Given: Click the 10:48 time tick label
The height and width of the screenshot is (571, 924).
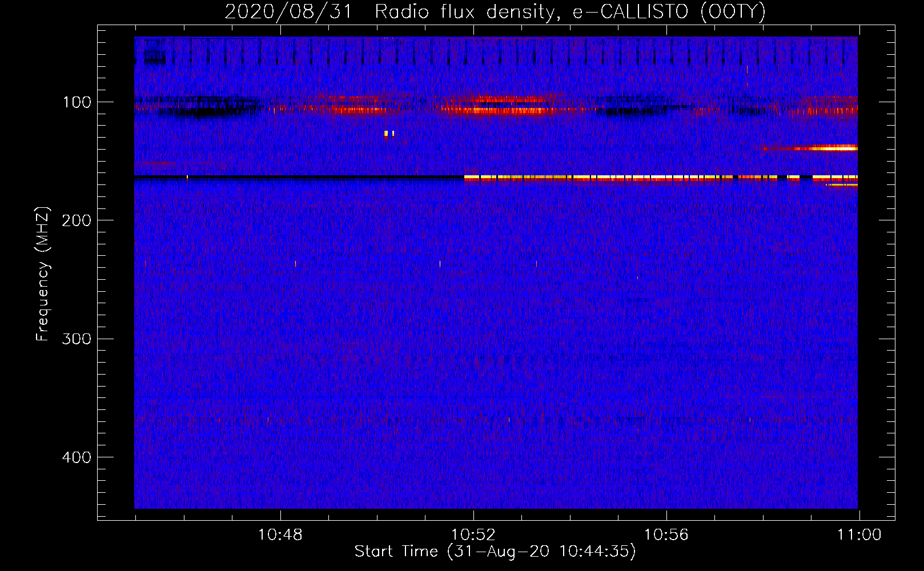Looking at the screenshot, I should coord(280,535).
